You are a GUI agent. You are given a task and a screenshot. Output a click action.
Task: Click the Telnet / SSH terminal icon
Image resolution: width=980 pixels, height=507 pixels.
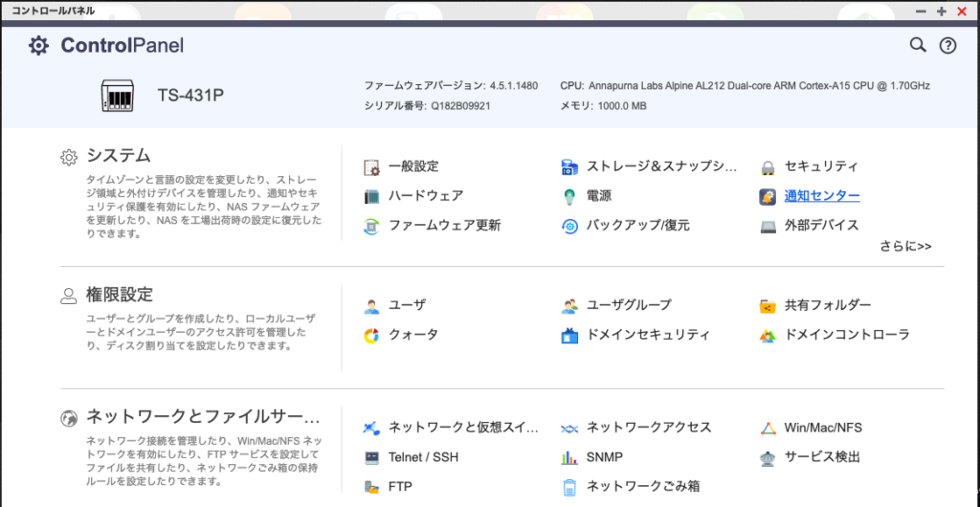(x=371, y=457)
